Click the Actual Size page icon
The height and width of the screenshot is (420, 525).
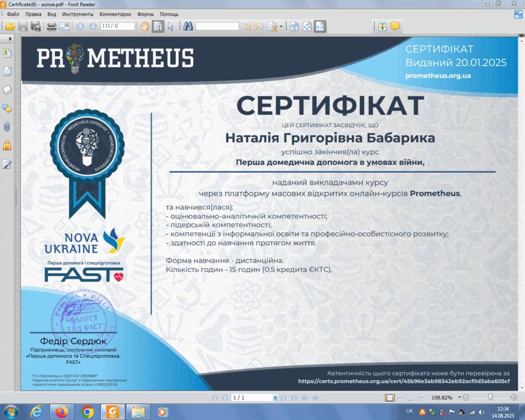coord(294,26)
